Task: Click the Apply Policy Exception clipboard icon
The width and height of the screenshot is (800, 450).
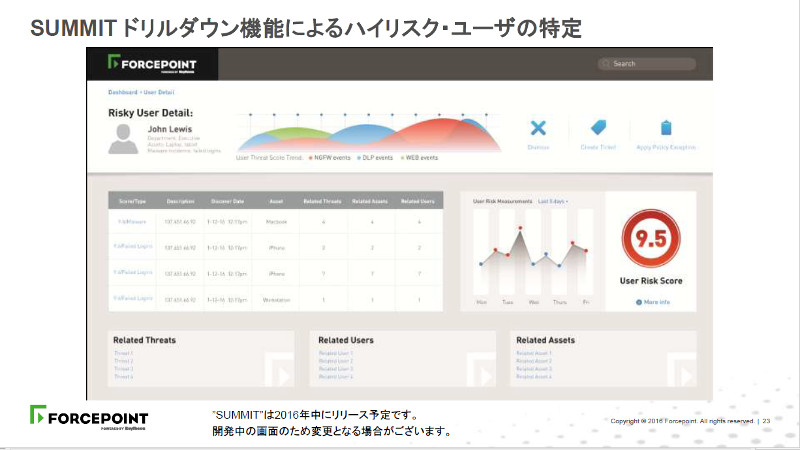Action: [666, 128]
